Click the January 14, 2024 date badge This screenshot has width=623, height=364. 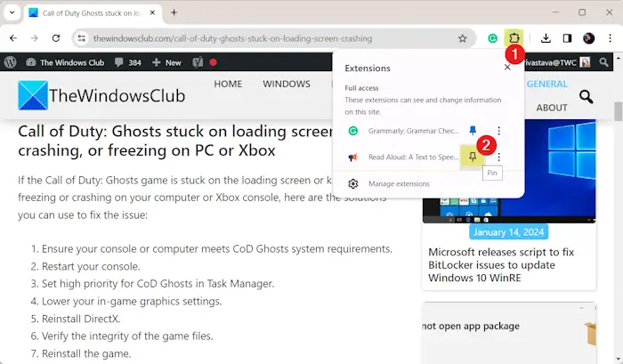tap(508, 232)
